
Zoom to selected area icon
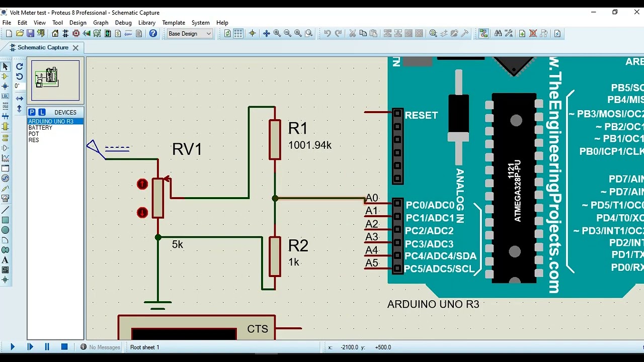309,34
